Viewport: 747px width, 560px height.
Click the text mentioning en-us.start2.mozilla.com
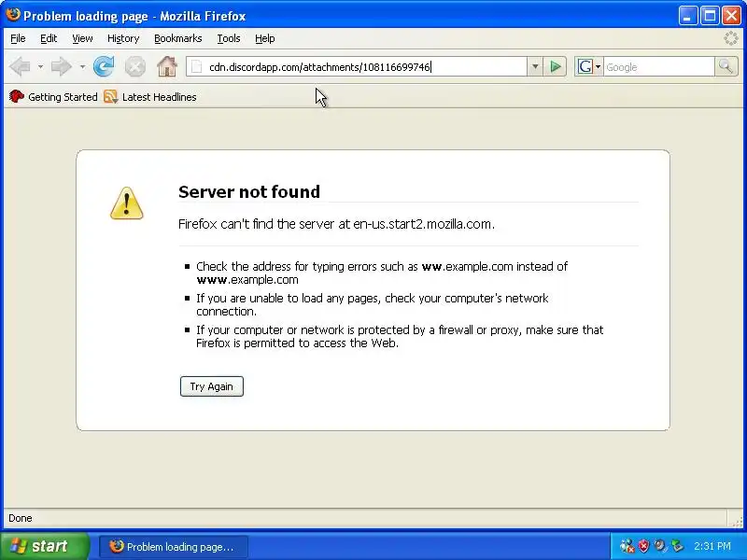tap(336, 224)
